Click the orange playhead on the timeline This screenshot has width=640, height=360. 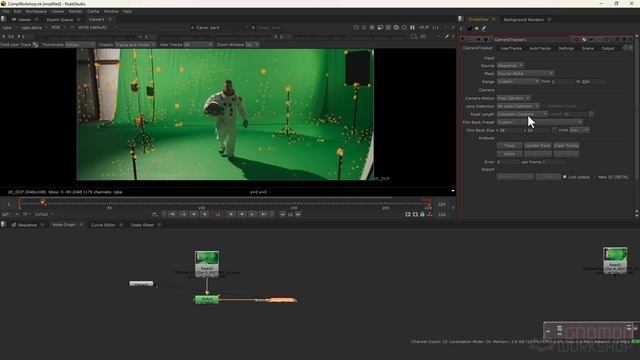coord(42,202)
